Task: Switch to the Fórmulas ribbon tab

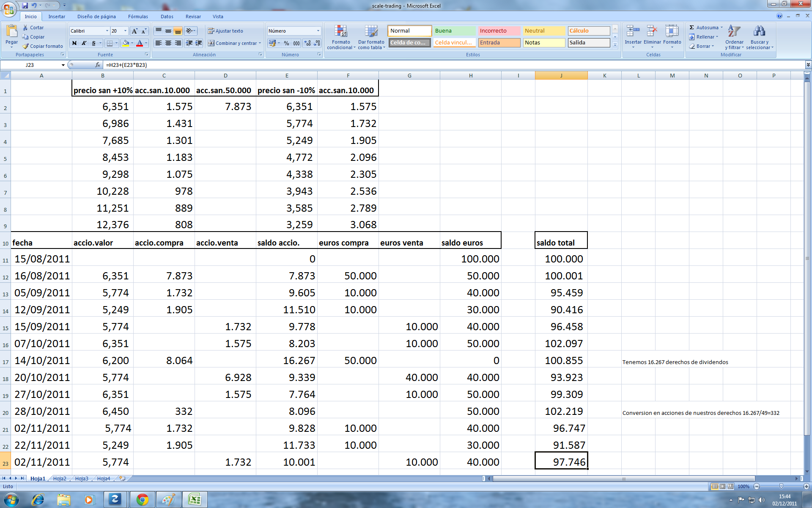Action: pos(138,17)
